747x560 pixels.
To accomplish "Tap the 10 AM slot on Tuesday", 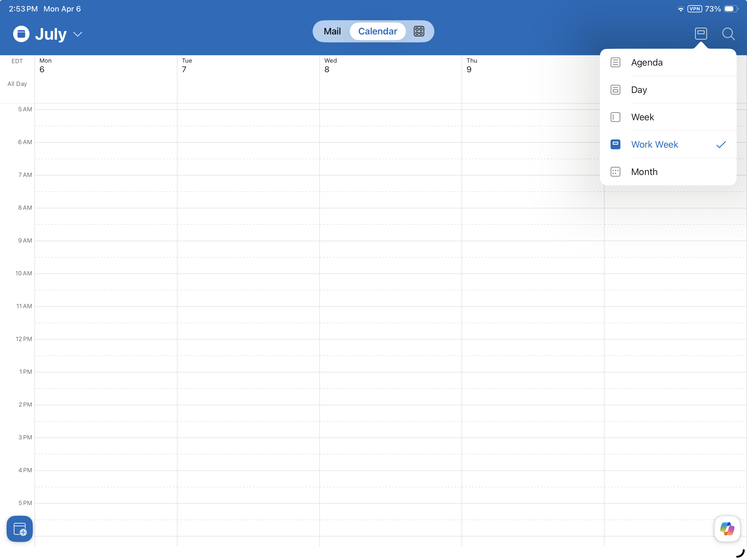I will pos(248,282).
